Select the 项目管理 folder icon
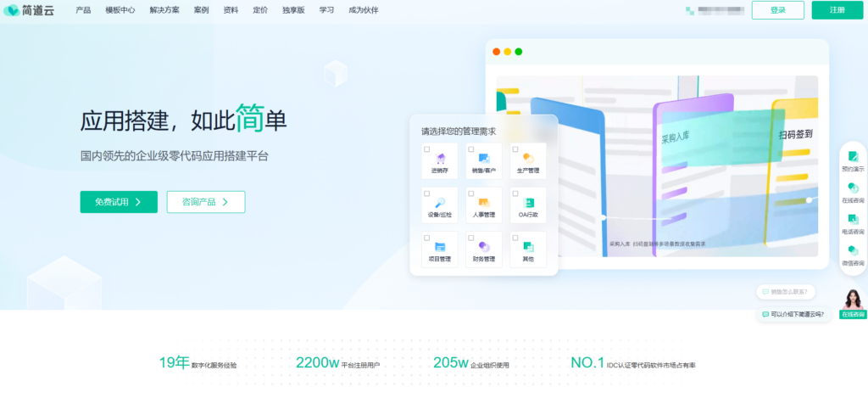 440,247
